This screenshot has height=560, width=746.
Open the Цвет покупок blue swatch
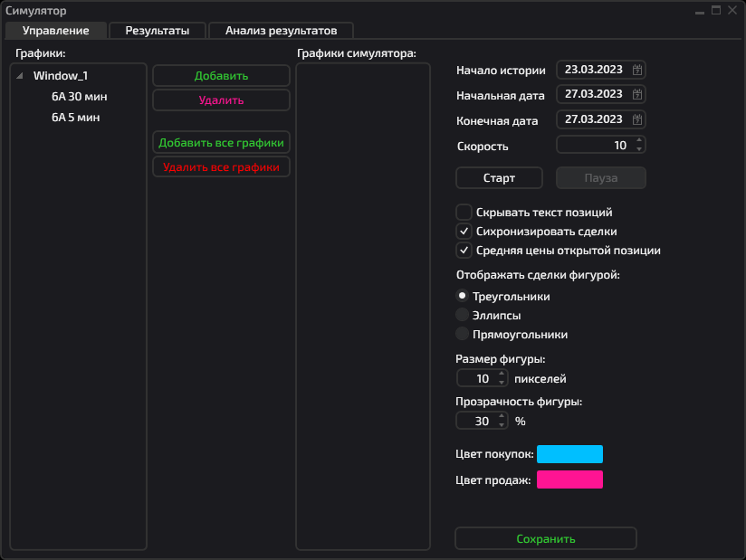tap(569, 454)
